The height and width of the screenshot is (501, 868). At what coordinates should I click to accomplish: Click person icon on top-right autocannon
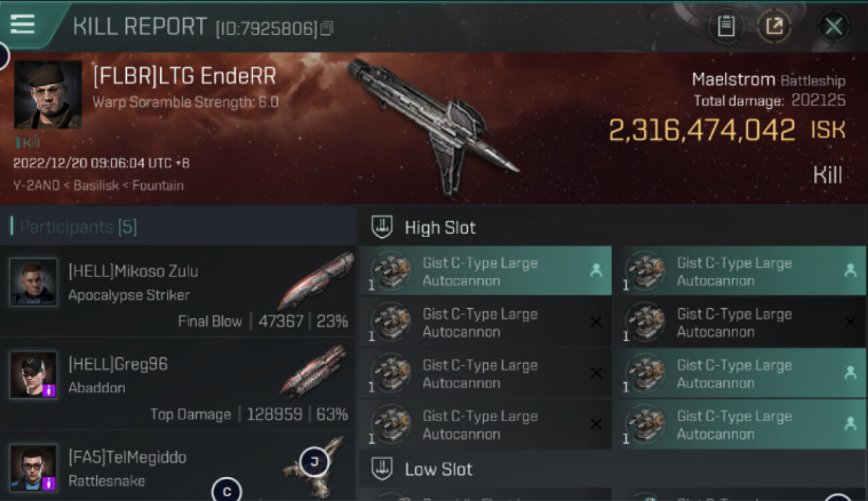tap(850, 271)
